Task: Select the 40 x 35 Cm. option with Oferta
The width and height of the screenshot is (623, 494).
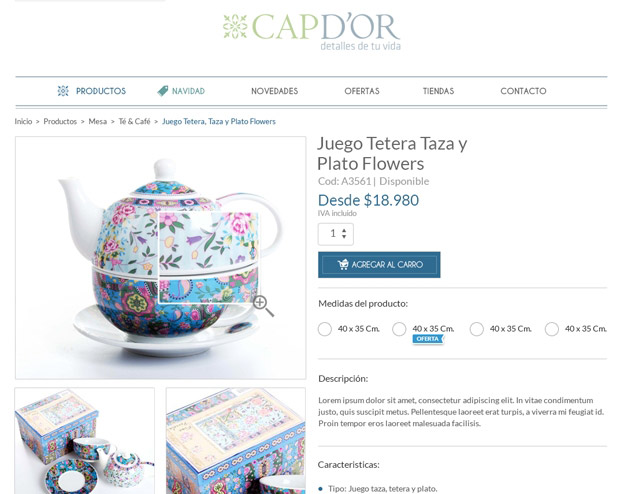Action: click(399, 329)
